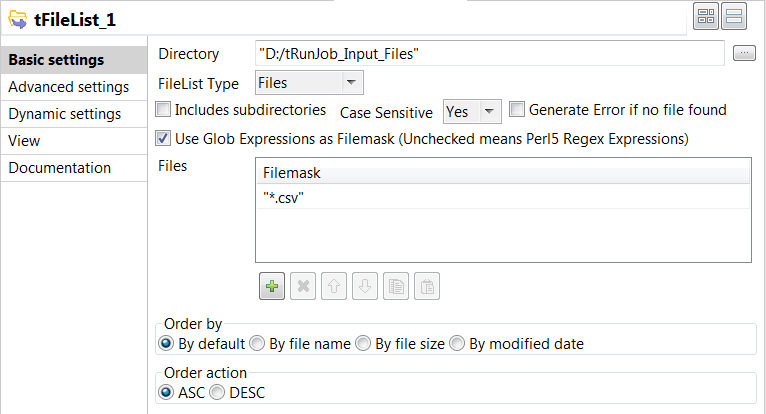Click the Directory path input field
The width and height of the screenshot is (766, 414).
click(x=488, y=54)
